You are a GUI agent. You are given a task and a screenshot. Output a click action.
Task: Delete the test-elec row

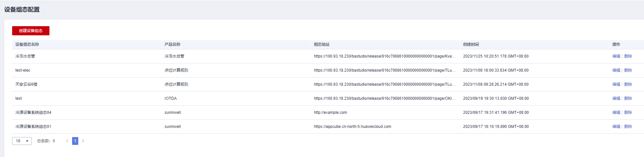[x=628, y=70]
